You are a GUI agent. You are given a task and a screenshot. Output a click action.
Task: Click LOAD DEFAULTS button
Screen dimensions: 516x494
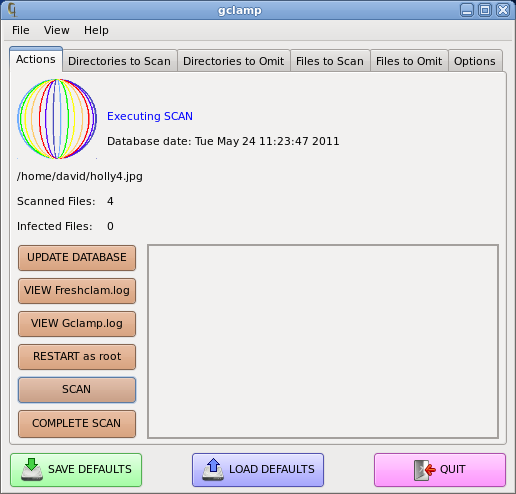[x=258, y=470]
